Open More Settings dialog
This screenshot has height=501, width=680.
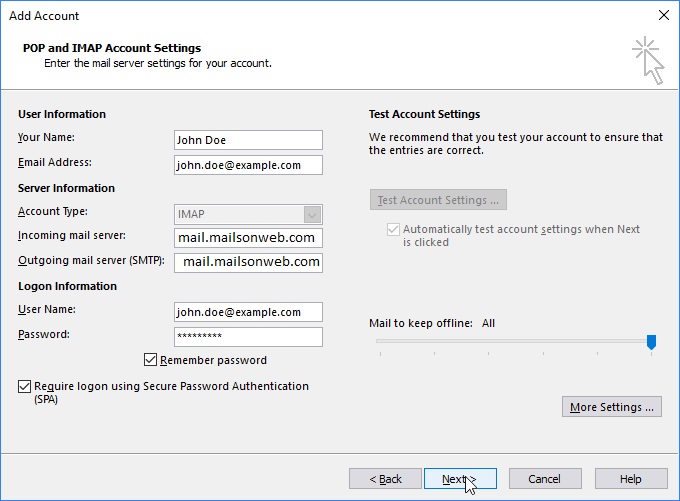612,407
